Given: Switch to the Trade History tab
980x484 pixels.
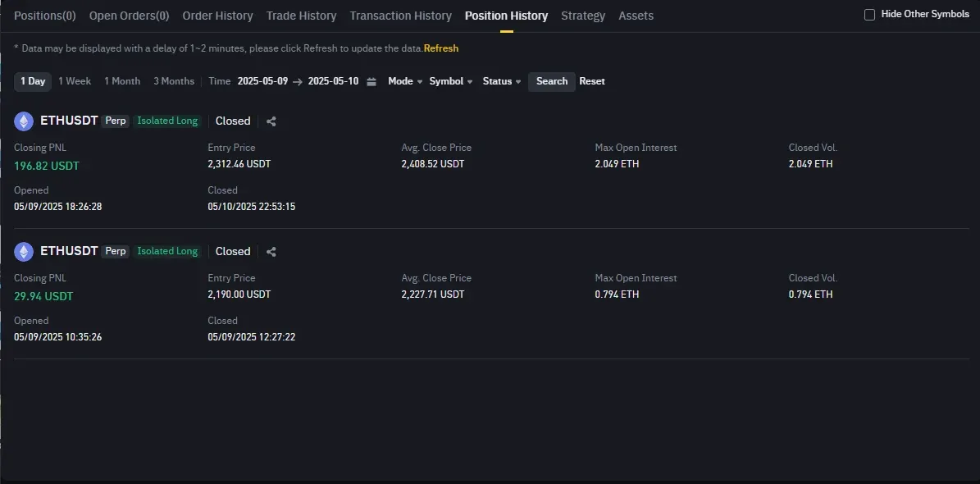Looking at the screenshot, I should 301,16.
